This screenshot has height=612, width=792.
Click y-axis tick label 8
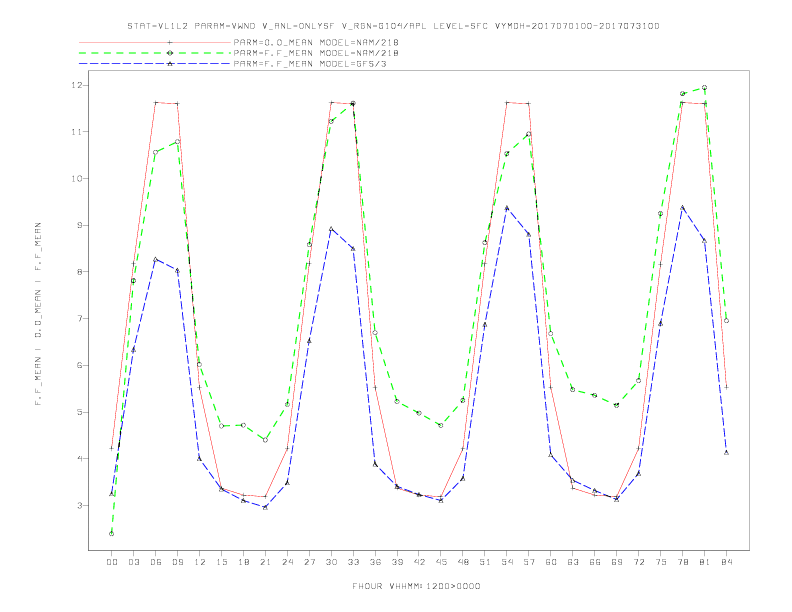pyautogui.click(x=78, y=272)
